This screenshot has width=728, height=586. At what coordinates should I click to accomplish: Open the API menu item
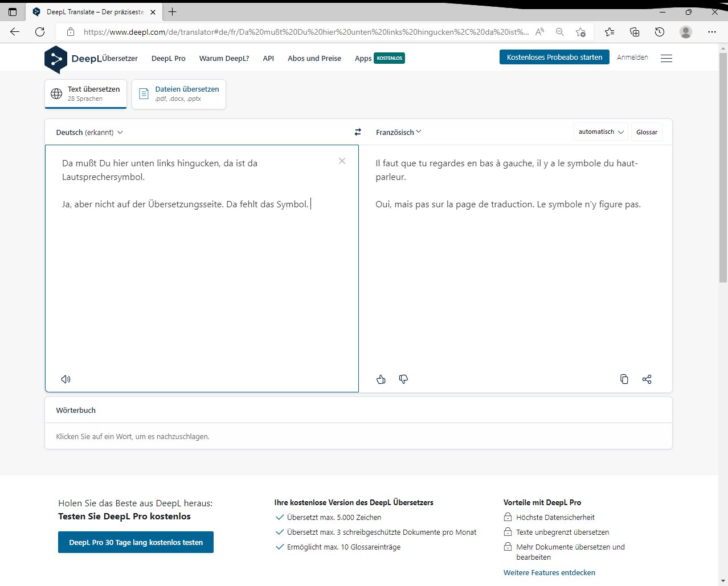[268, 58]
